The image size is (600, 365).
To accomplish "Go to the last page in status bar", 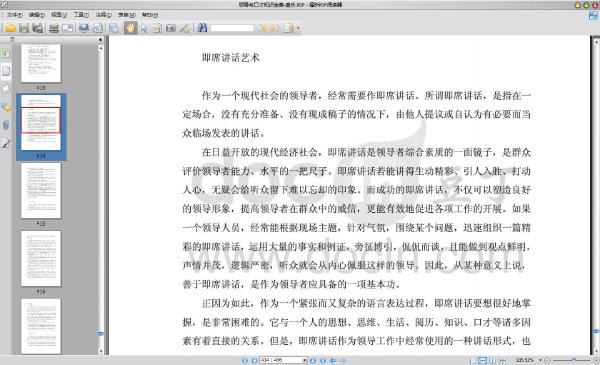I will coord(323,360).
